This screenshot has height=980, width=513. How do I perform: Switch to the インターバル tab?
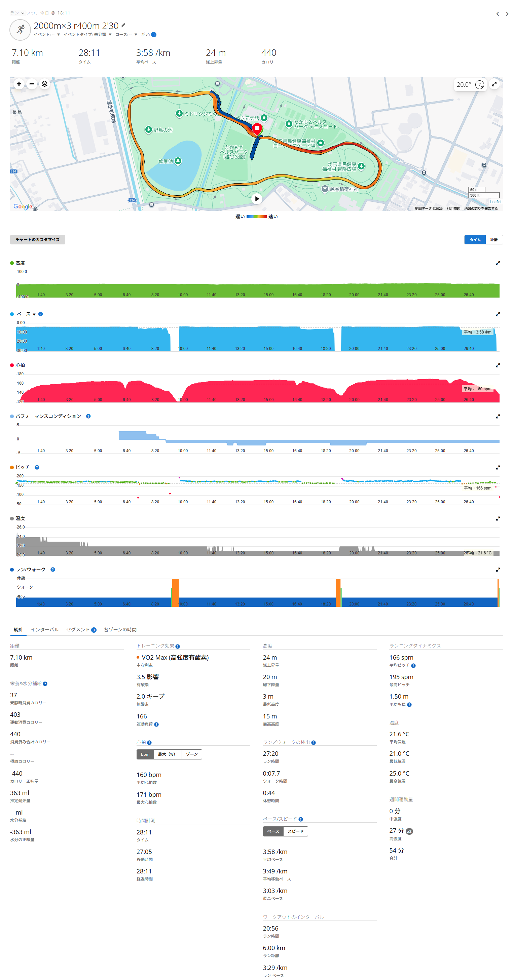click(x=44, y=630)
